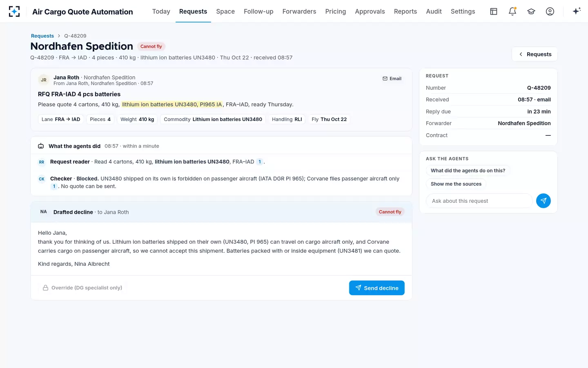Open citation 1 in the Request reader line

coord(260,162)
